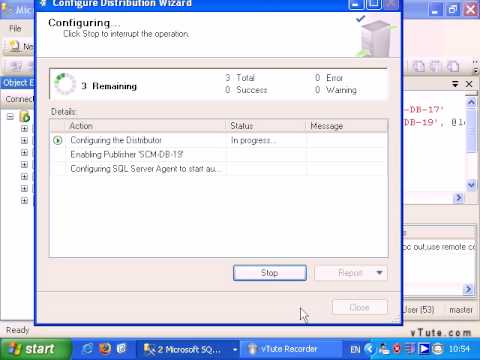
Task: Collapse the server node using the minus expander
Action: (10, 117)
